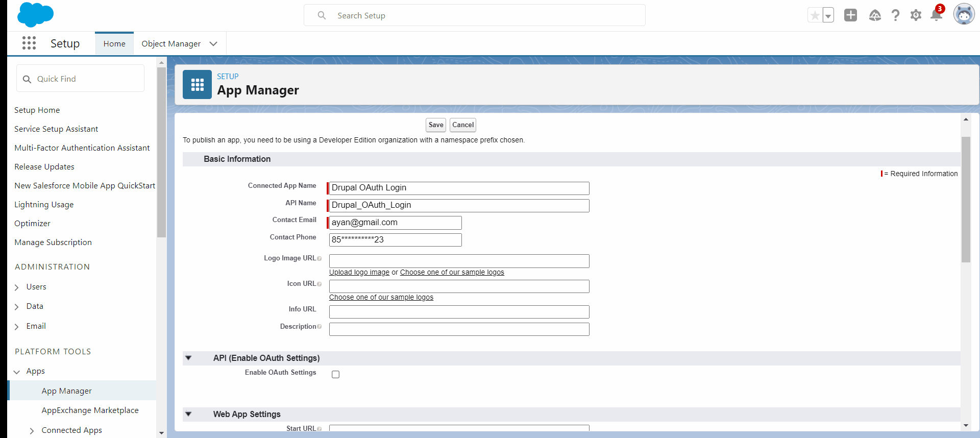Switch to the Home tab
This screenshot has height=438, width=980.
click(114, 44)
